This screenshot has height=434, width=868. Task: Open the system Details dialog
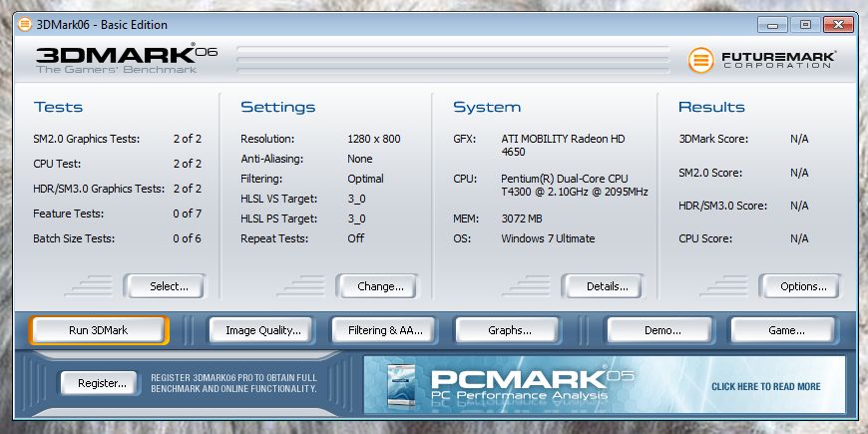pos(602,286)
